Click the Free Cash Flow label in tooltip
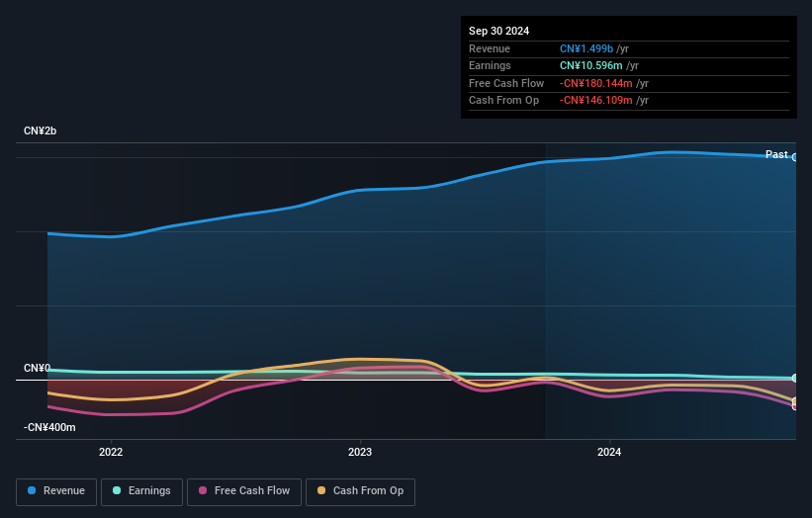This screenshot has height=518, width=812. click(x=506, y=83)
